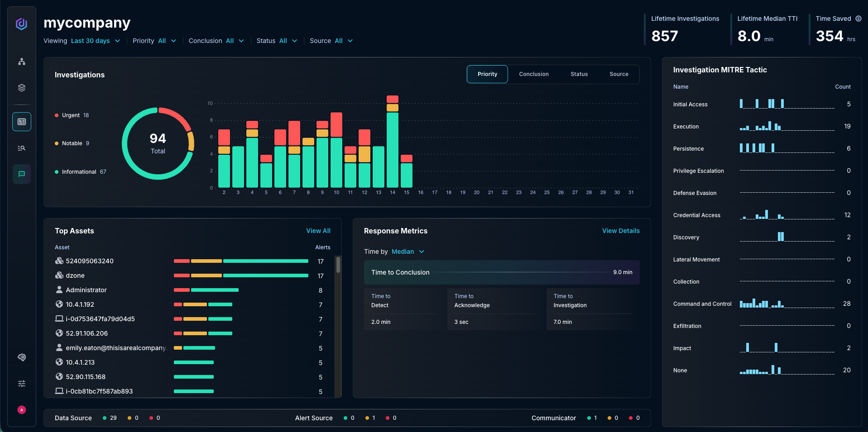Open the search list sidebar icon
Screen dimensions: 868x432
tap(21, 148)
